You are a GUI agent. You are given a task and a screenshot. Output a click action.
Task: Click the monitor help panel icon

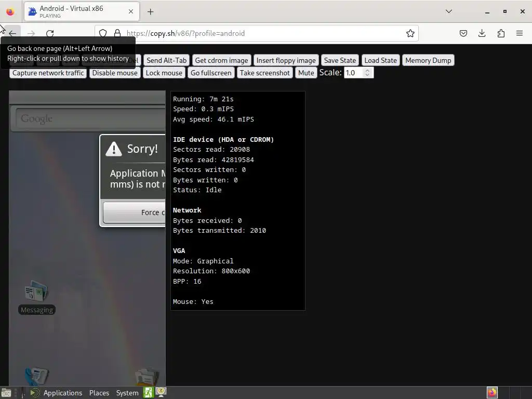click(161, 392)
